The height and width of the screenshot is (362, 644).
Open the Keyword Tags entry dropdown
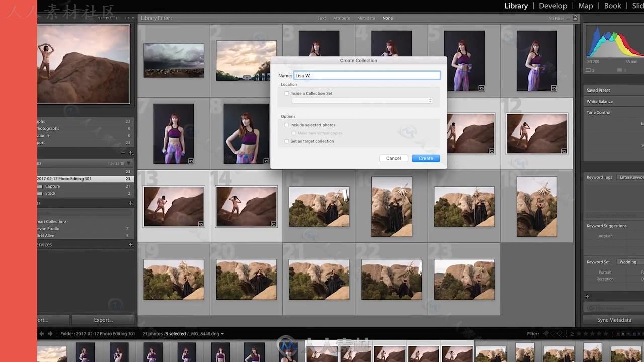631,177
